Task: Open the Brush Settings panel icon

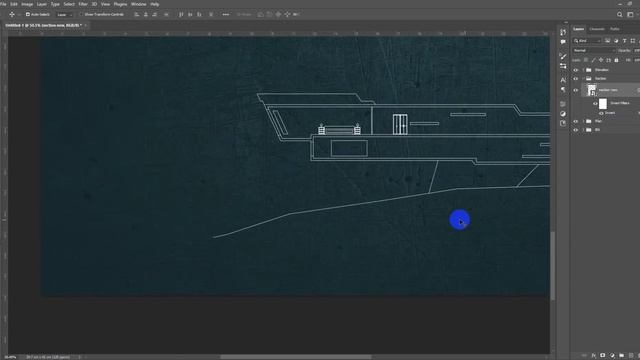Action: [x=563, y=56]
